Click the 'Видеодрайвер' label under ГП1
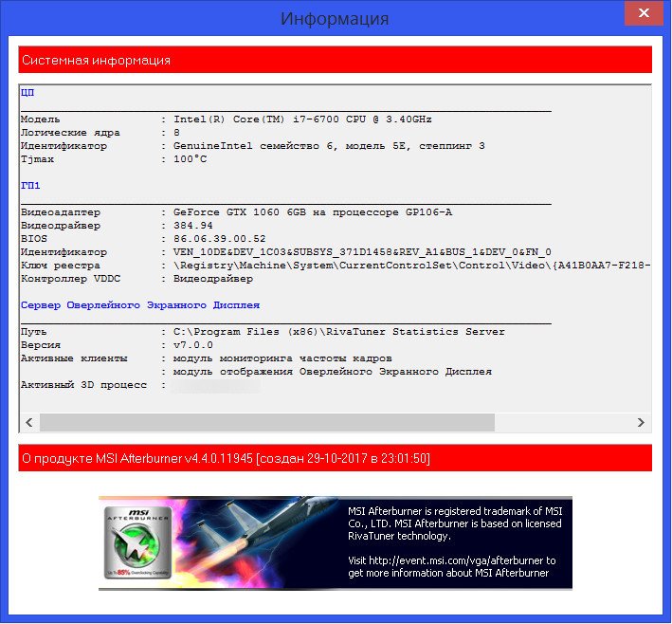Screen dimensions: 672x624 61,225
